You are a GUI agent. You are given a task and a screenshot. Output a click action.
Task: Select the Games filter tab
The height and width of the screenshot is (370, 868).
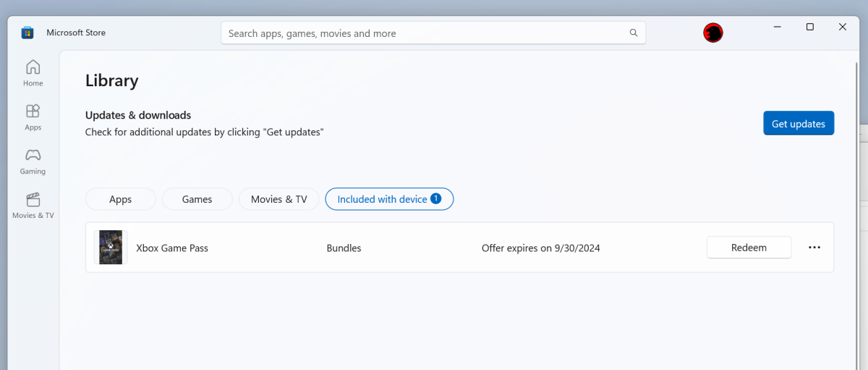[197, 199]
